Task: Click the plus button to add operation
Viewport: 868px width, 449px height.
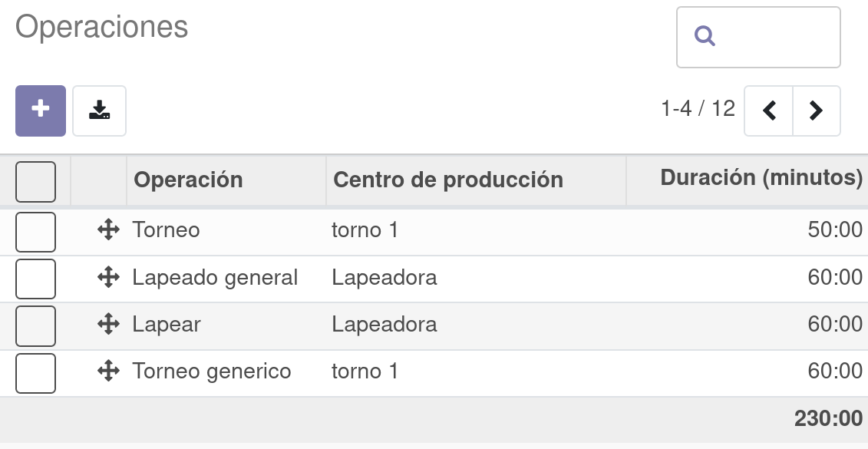Action: (x=41, y=111)
